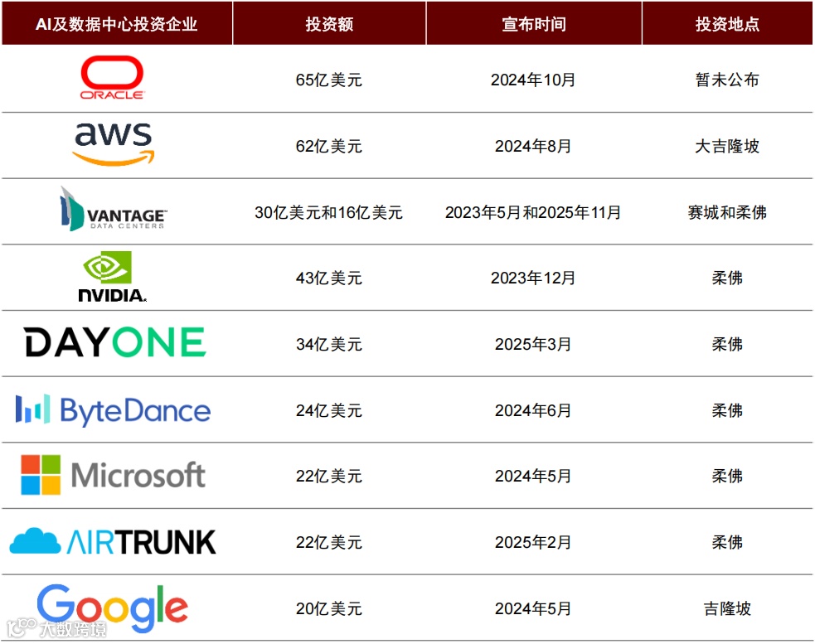Click the 暂未公布 location cell
This screenshot has height=644, width=815.
[x=727, y=80]
